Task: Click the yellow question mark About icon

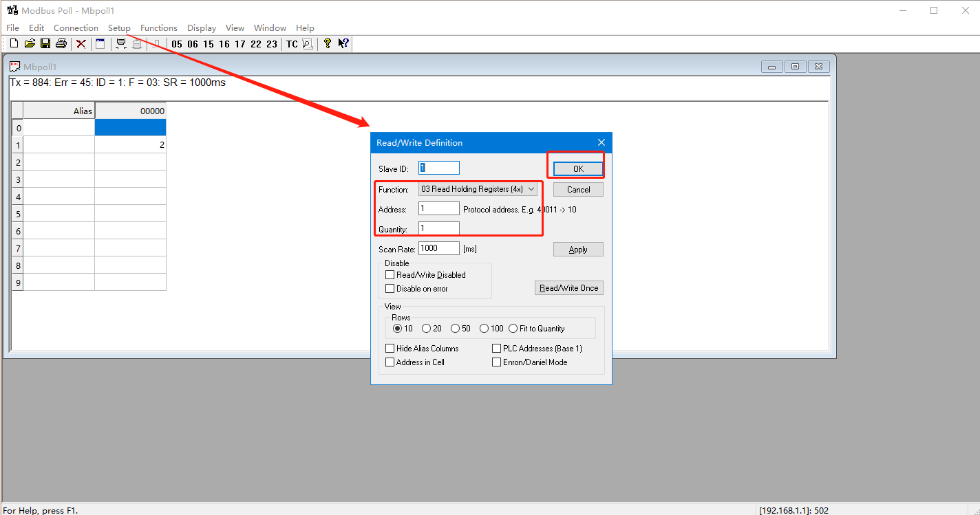Action: pos(328,44)
